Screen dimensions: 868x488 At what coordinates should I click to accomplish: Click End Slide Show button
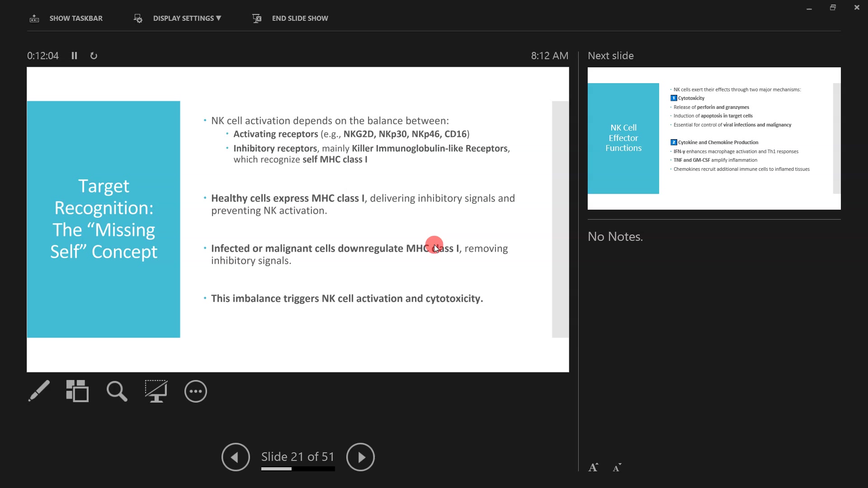coord(300,19)
